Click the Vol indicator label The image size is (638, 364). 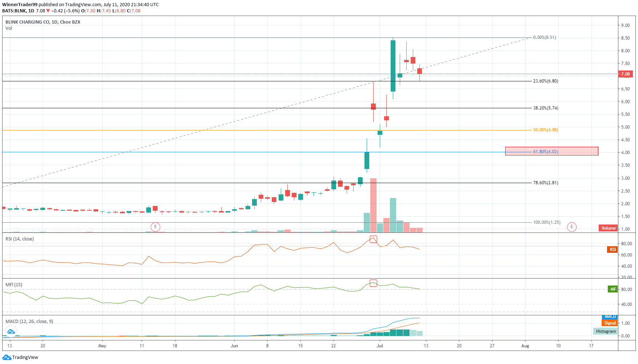pyautogui.click(x=9, y=28)
